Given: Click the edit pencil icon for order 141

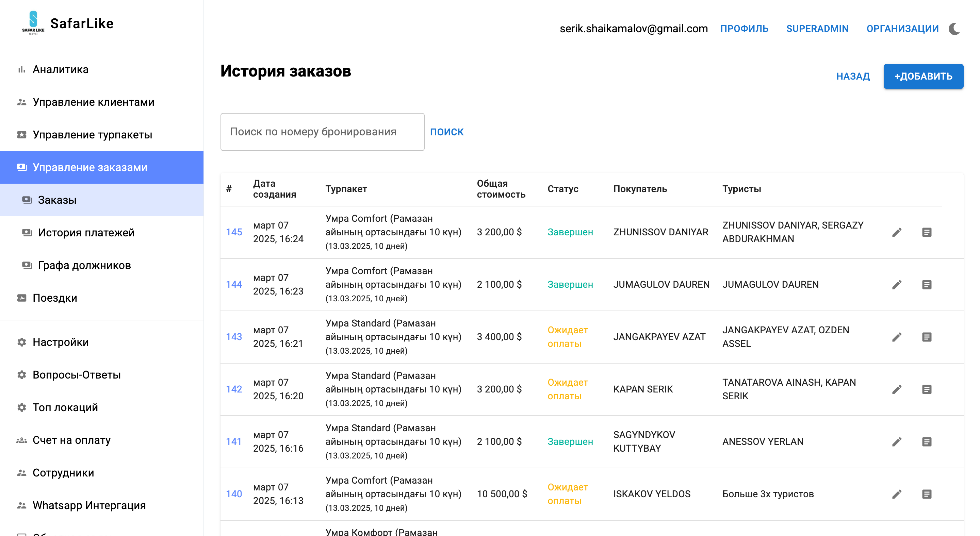Looking at the screenshot, I should coord(897,442).
